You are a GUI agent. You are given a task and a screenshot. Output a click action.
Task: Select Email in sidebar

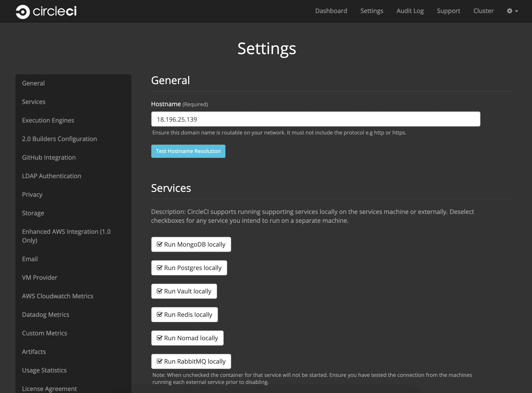(x=30, y=259)
